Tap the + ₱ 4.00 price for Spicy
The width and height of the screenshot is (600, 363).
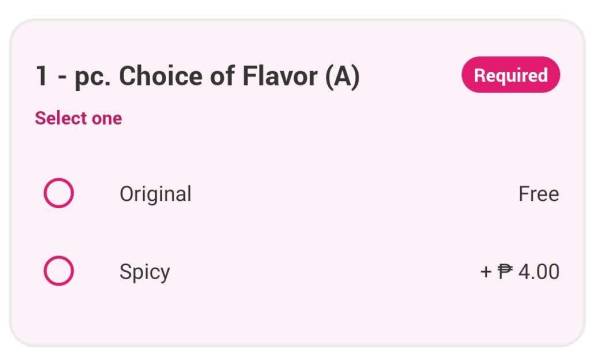click(520, 272)
